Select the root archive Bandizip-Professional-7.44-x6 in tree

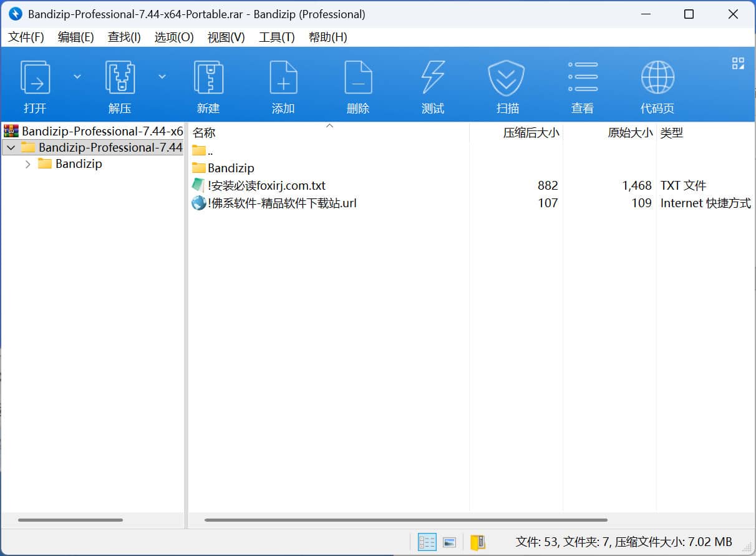pyautogui.click(x=102, y=131)
